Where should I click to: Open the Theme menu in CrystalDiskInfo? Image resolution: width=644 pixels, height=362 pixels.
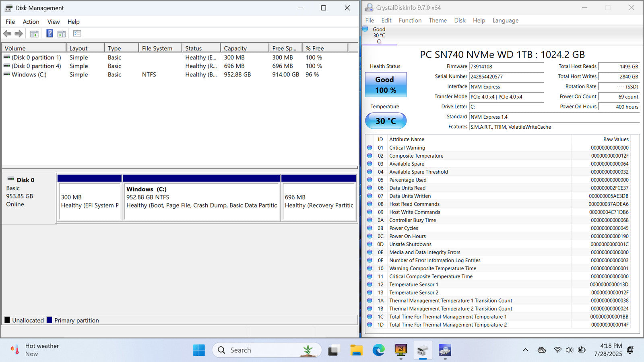pyautogui.click(x=438, y=21)
